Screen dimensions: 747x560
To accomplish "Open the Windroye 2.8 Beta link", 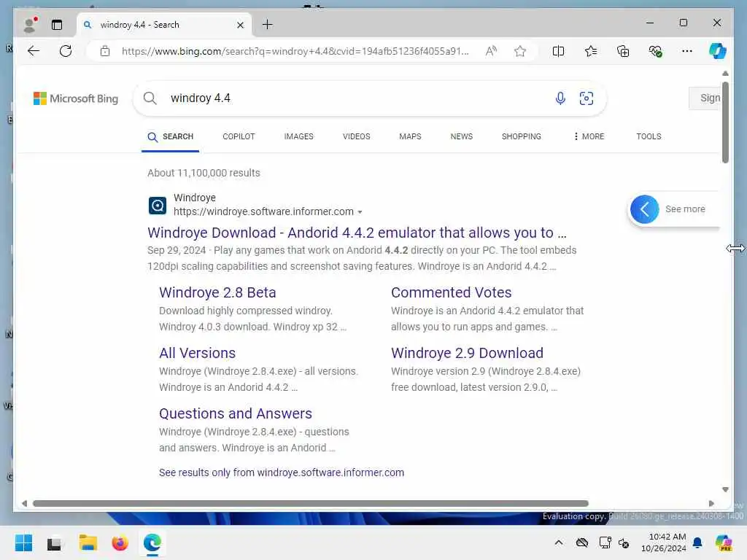I will tap(217, 292).
